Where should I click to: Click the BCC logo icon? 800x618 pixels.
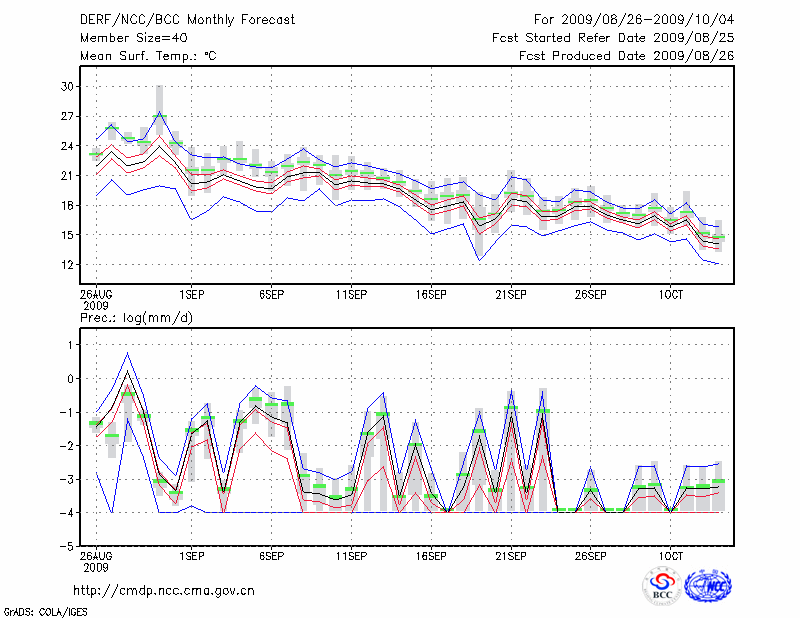(x=662, y=585)
